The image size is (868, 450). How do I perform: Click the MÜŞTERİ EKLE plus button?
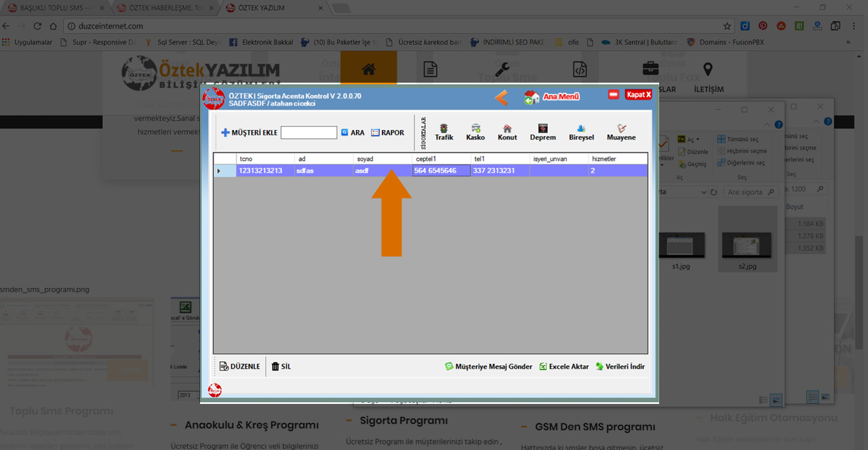(x=250, y=133)
